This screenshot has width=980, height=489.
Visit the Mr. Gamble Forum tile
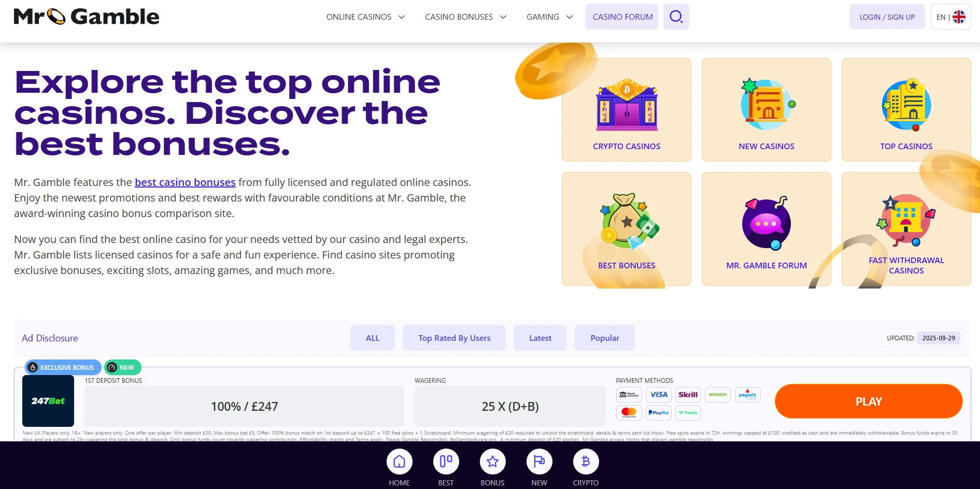(766, 229)
